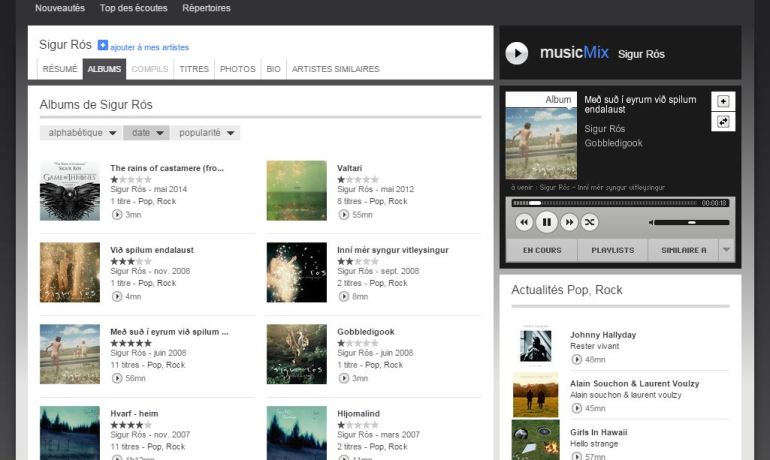The height and width of the screenshot is (460, 770).
Task: Switch to the RÉSUMÉ tab
Action: (60, 69)
